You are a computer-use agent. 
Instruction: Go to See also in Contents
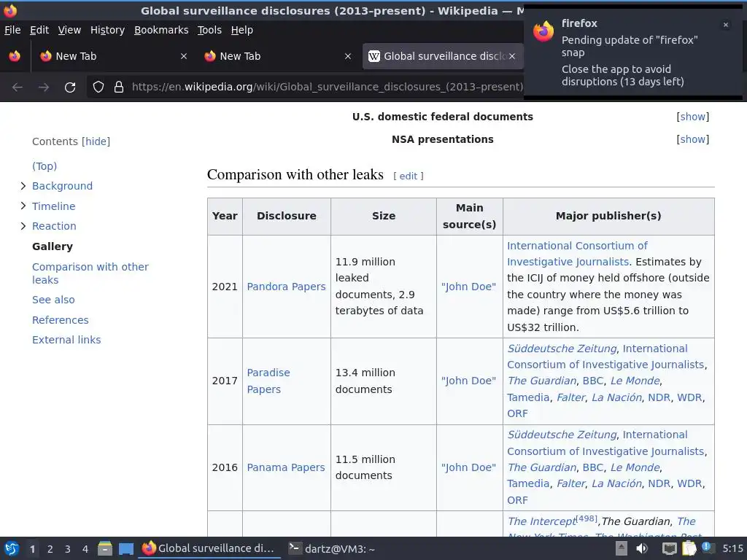(x=53, y=300)
